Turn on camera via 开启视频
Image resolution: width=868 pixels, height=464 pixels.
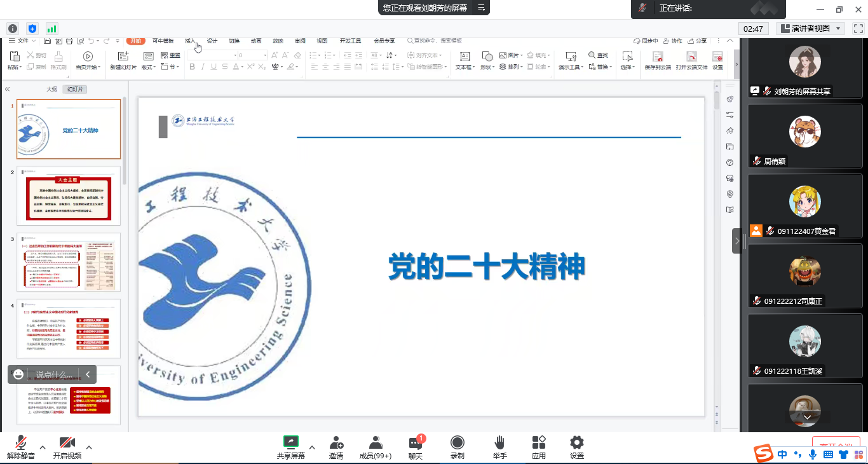point(67,443)
